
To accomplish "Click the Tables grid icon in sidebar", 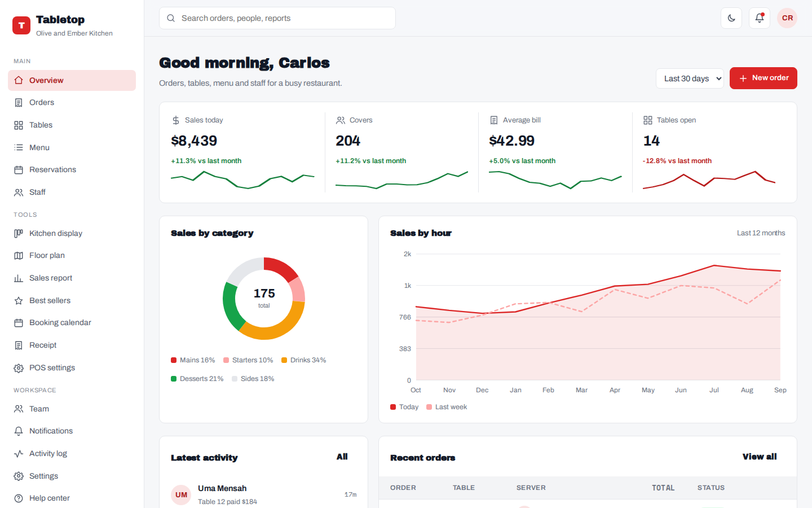I will (19, 125).
